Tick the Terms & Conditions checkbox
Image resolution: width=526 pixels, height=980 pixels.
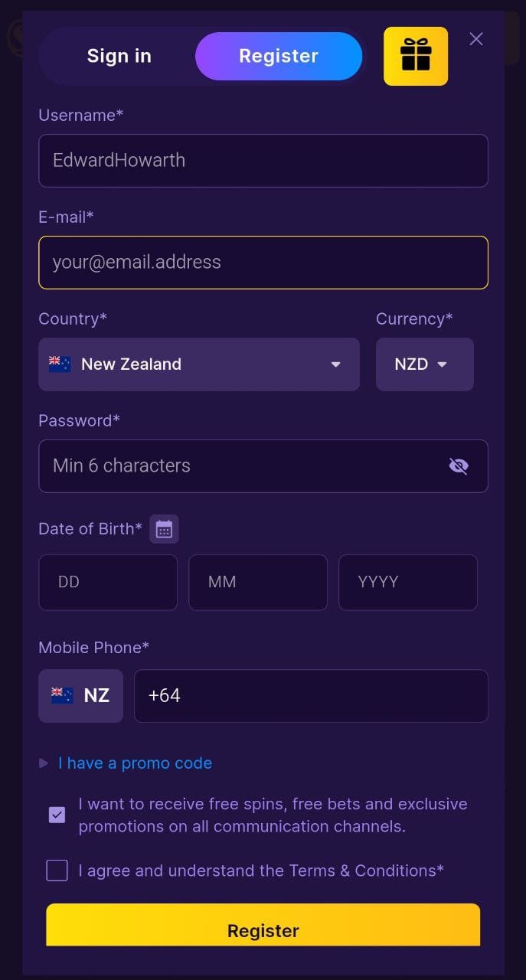click(57, 871)
